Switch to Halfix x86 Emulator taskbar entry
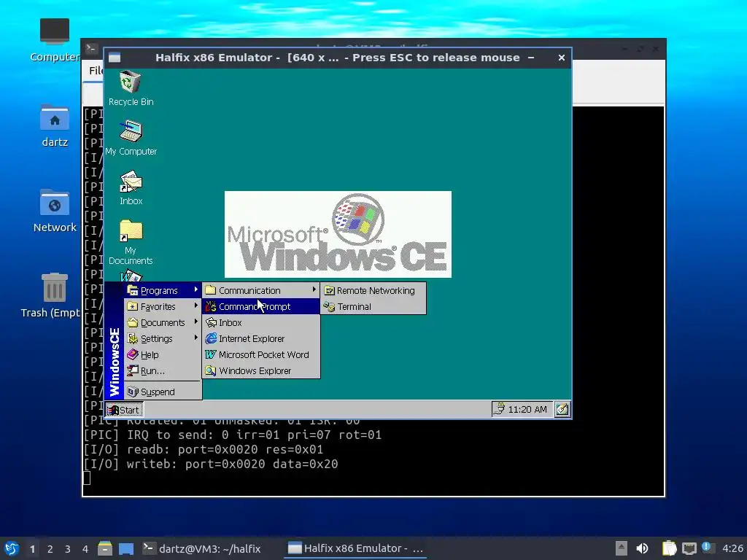Screen dimensions: 747x560 pos(356,548)
